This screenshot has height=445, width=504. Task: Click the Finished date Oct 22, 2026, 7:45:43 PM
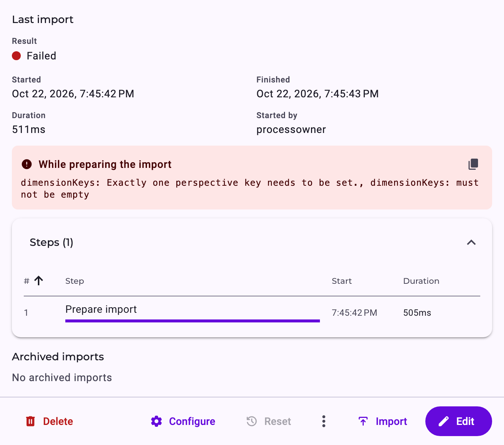coord(318,94)
